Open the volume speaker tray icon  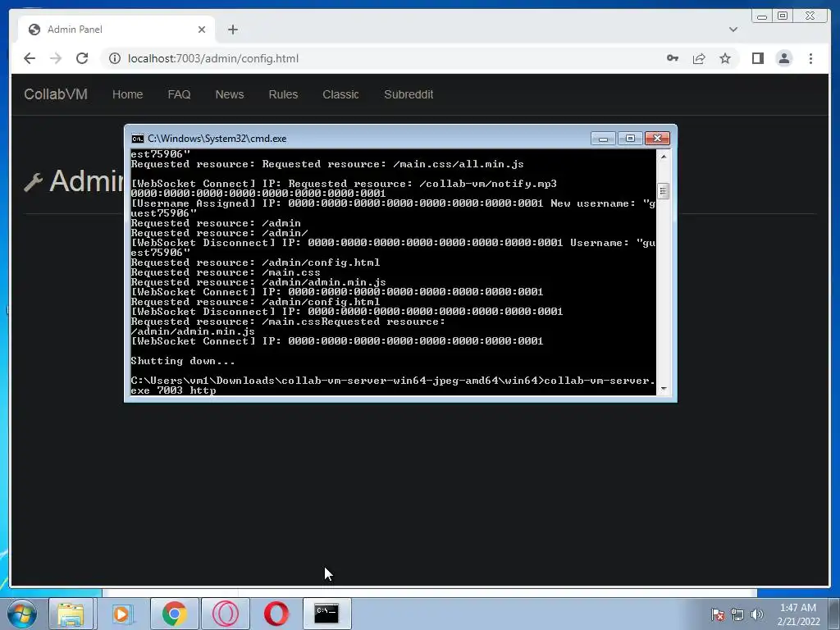click(756, 614)
